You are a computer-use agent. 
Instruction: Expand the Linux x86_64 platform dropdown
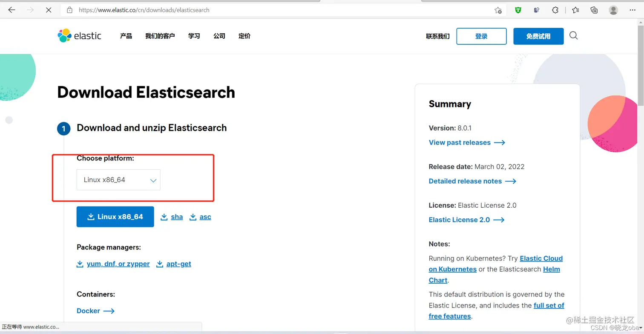[x=118, y=180]
